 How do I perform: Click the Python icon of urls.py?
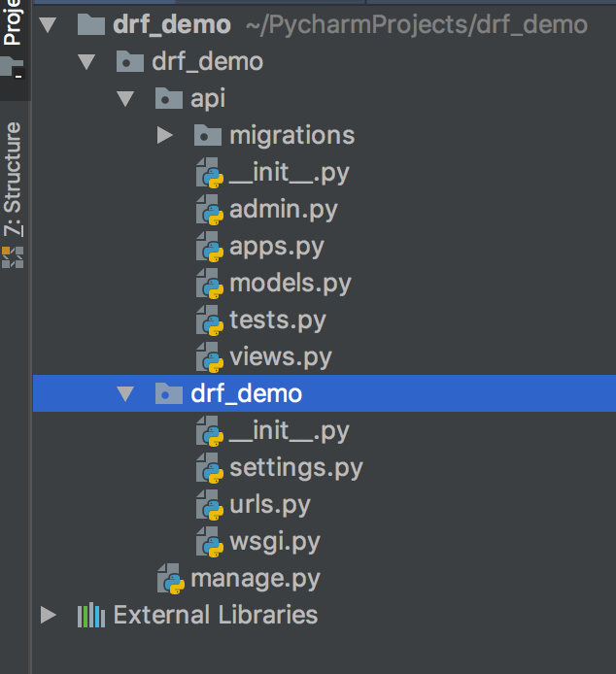210,505
